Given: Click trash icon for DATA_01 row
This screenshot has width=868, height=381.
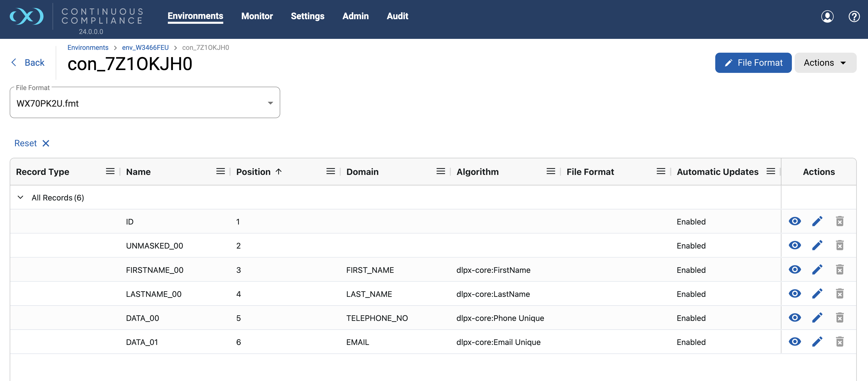Looking at the screenshot, I should [839, 342].
